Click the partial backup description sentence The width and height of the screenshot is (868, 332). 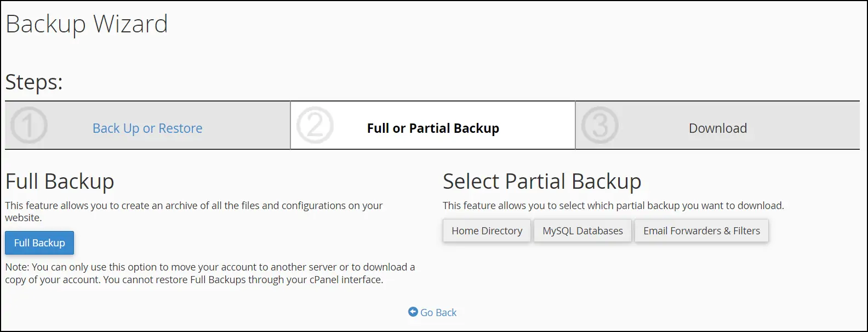pyautogui.click(x=613, y=206)
